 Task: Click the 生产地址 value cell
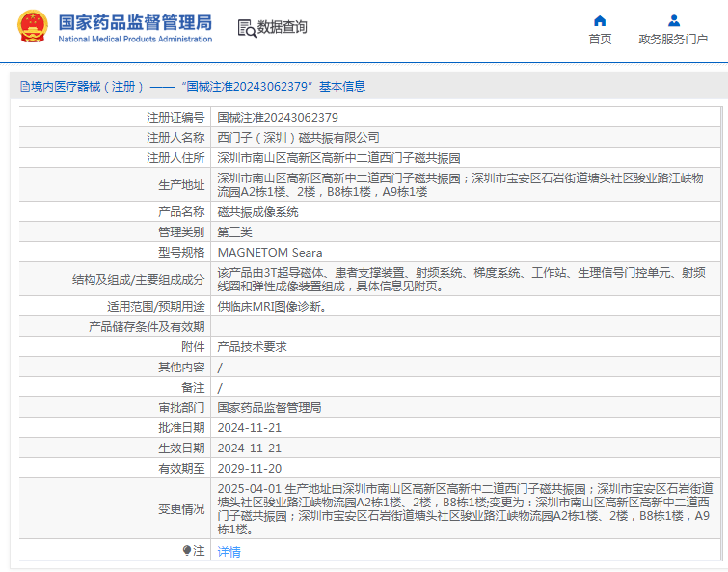tap(465, 185)
